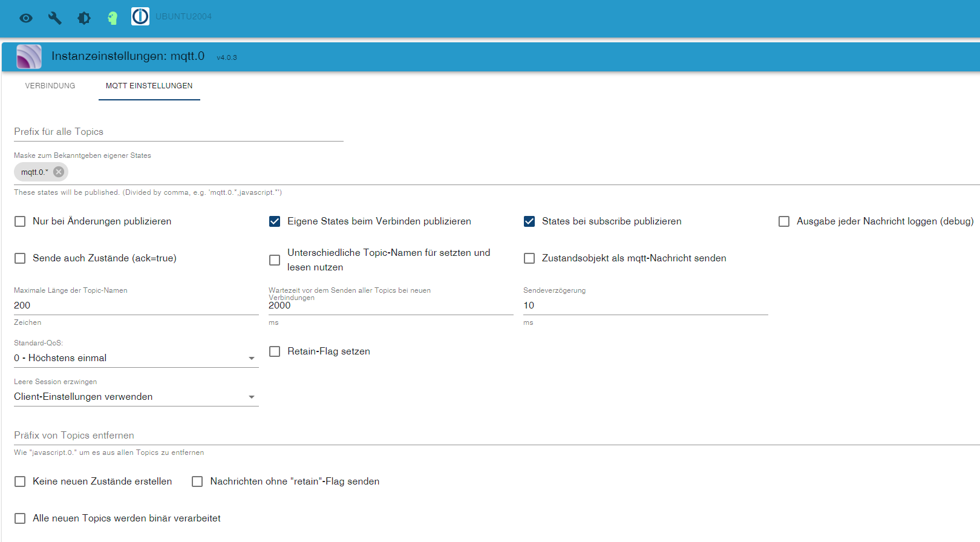Enable Retain-Flag setzen checkbox

tap(275, 351)
